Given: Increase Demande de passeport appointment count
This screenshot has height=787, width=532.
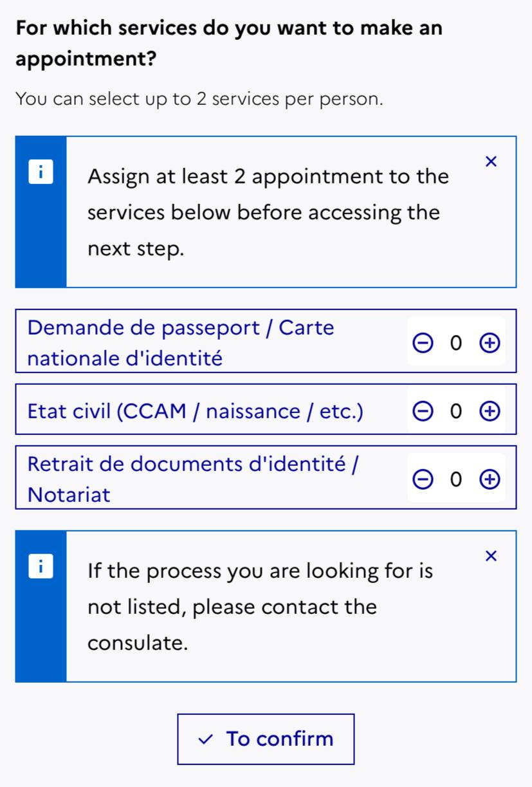Looking at the screenshot, I should coord(490,344).
